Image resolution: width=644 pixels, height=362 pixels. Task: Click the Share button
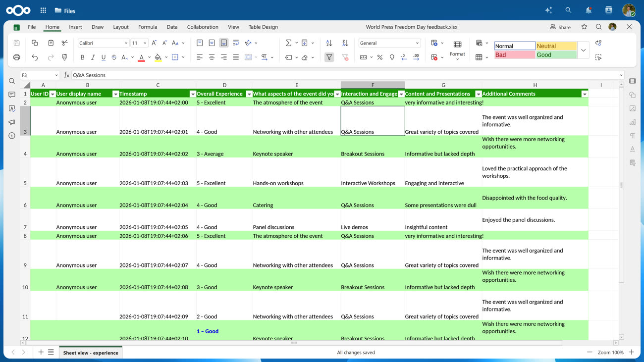(x=560, y=27)
